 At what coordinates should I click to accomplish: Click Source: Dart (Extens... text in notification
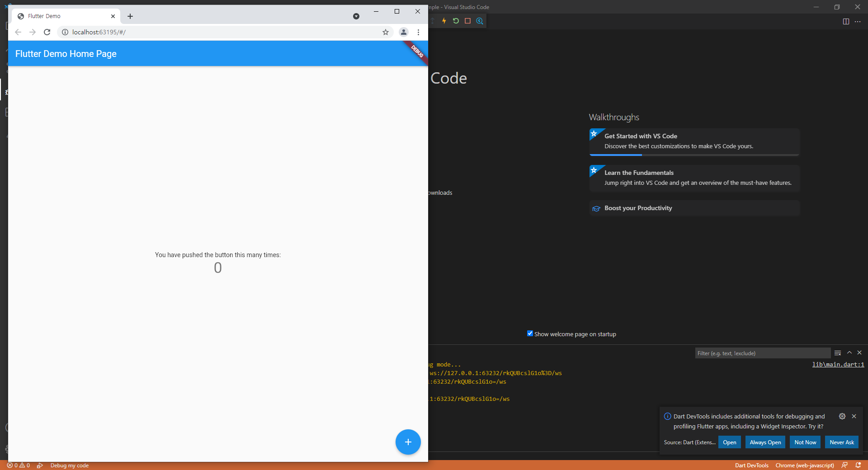[689, 442]
